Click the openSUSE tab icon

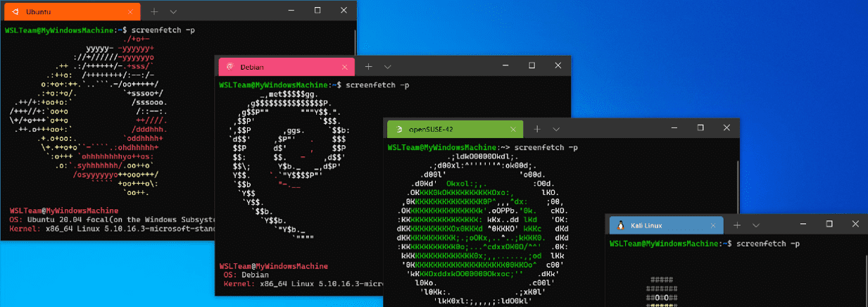coord(399,130)
